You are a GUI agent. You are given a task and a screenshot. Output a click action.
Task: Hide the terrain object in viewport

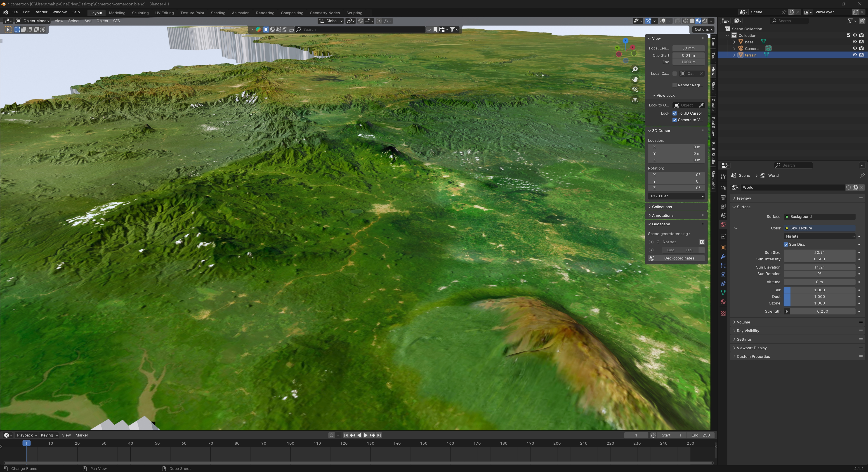coord(854,55)
